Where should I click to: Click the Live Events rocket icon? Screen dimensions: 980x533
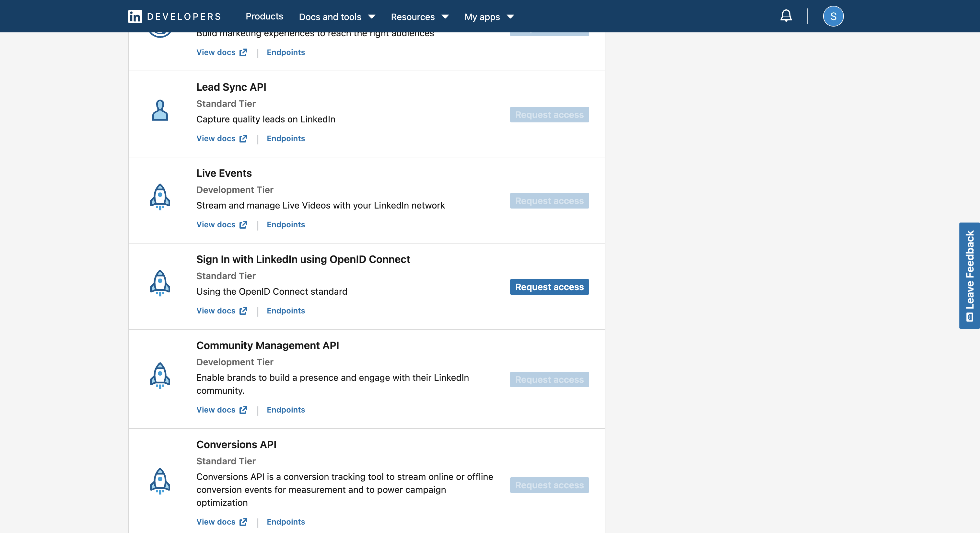[160, 197]
